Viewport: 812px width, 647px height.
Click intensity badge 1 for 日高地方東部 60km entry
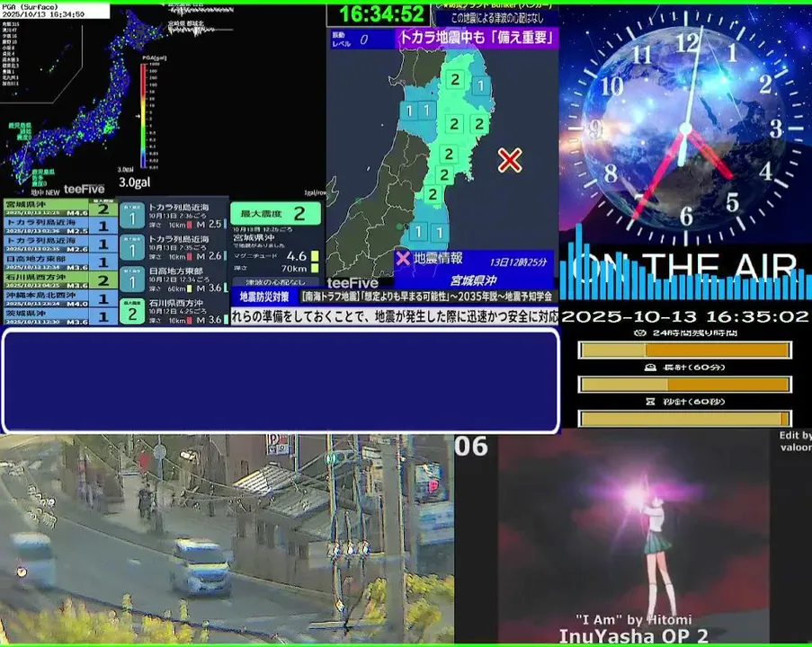tap(132, 280)
